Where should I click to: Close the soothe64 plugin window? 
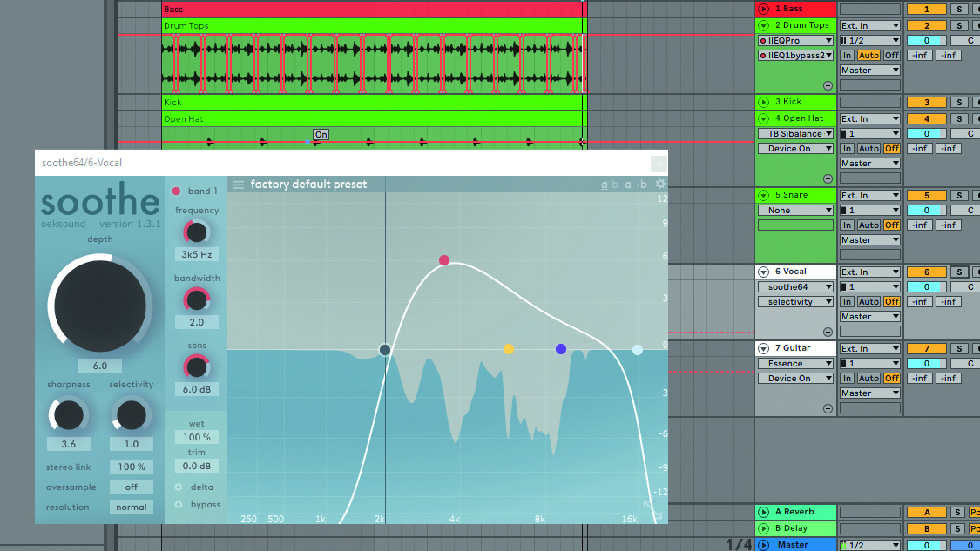[659, 164]
